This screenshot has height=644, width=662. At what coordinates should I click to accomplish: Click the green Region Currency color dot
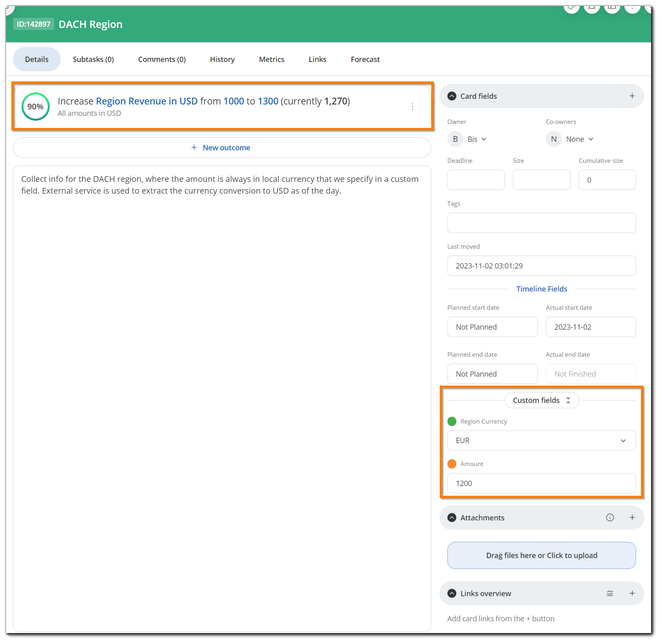coord(452,421)
